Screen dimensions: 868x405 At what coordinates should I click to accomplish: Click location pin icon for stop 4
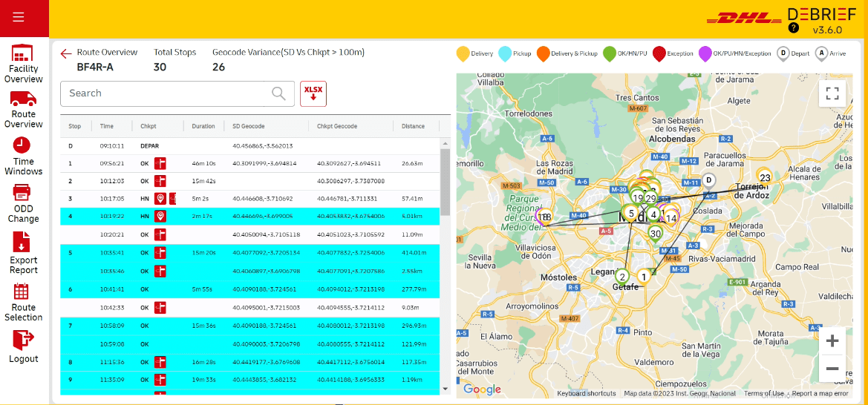click(160, 217)
